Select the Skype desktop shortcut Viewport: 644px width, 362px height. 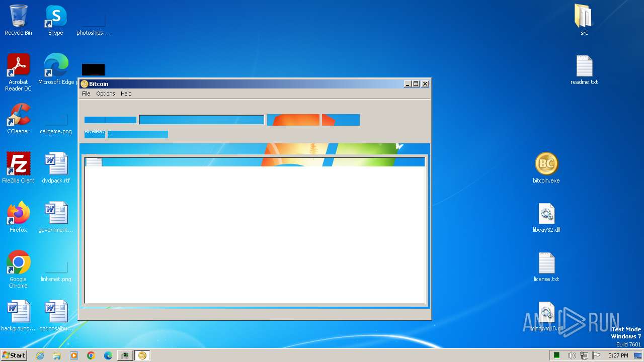point(56,20)
